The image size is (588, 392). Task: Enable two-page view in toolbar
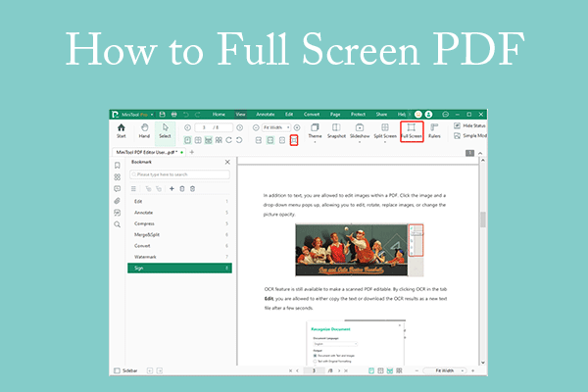198,140
